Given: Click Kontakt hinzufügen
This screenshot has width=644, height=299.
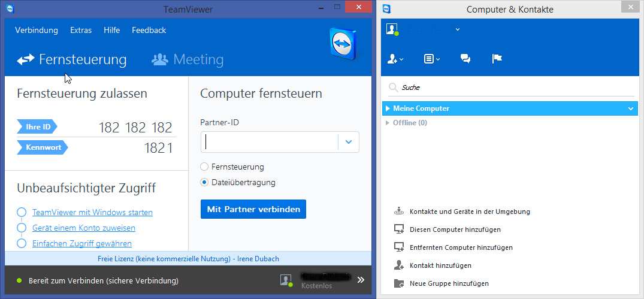Looking at the screenshot, I should click(440, 265).
